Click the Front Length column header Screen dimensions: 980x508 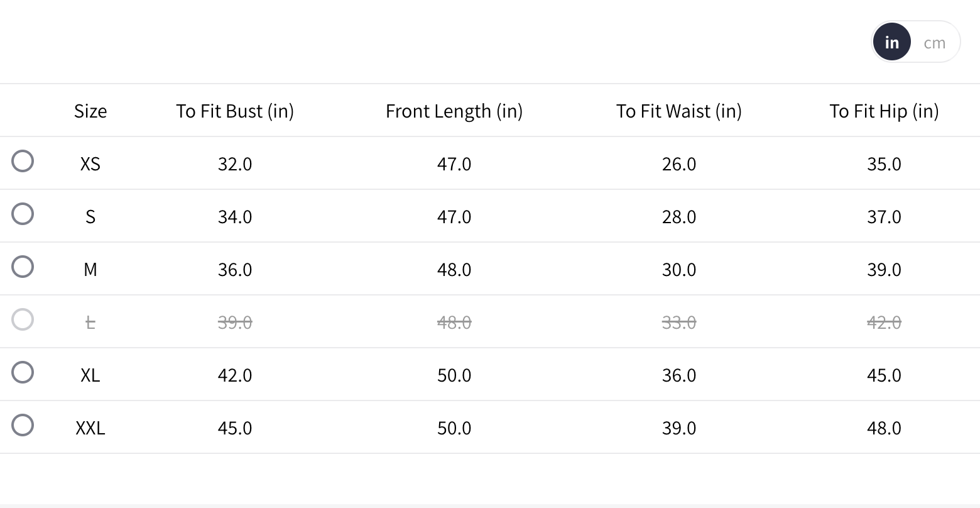pyautogui.click(x=454, y=111)
